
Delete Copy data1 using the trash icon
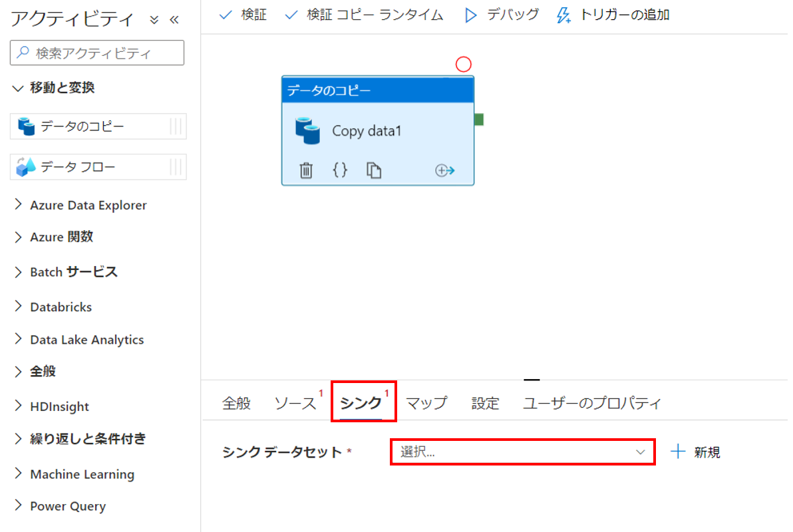306,170
